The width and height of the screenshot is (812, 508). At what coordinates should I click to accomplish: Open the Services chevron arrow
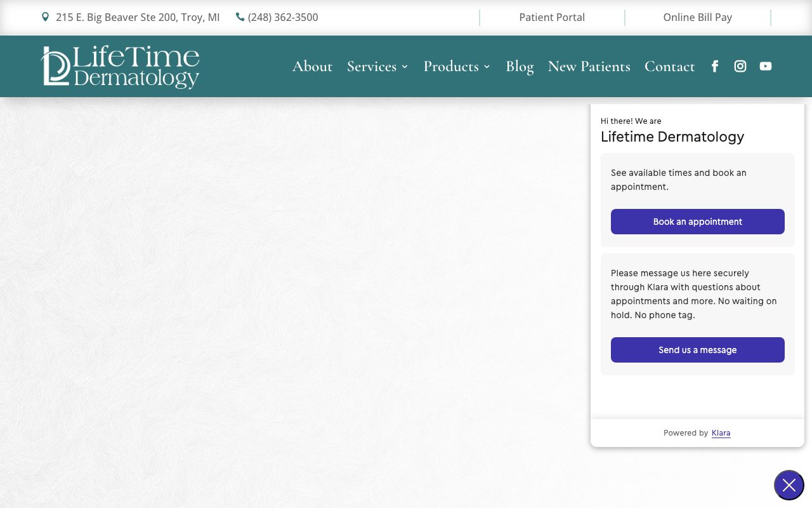405,66
